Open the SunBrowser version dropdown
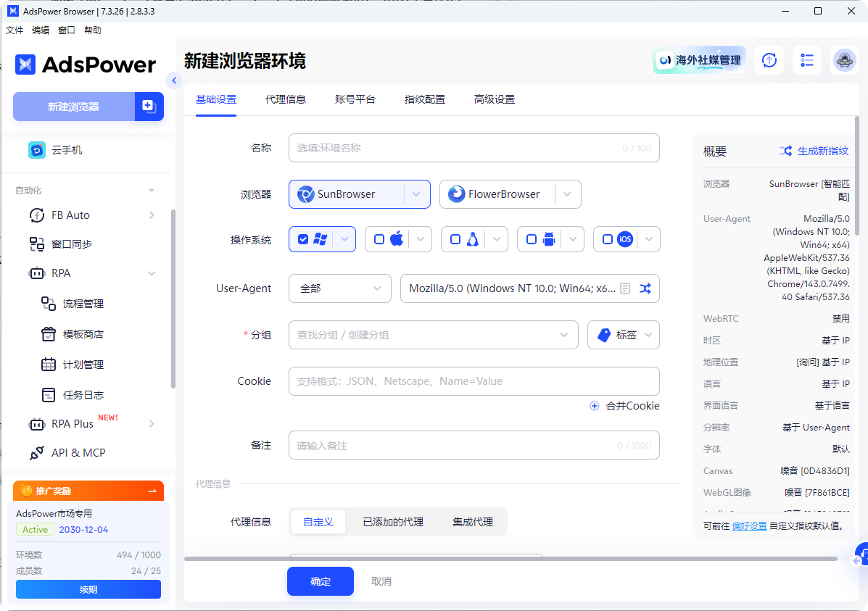The width and height of the screenshot is (868, 611). pyautogui.click(x=416, y=194)
